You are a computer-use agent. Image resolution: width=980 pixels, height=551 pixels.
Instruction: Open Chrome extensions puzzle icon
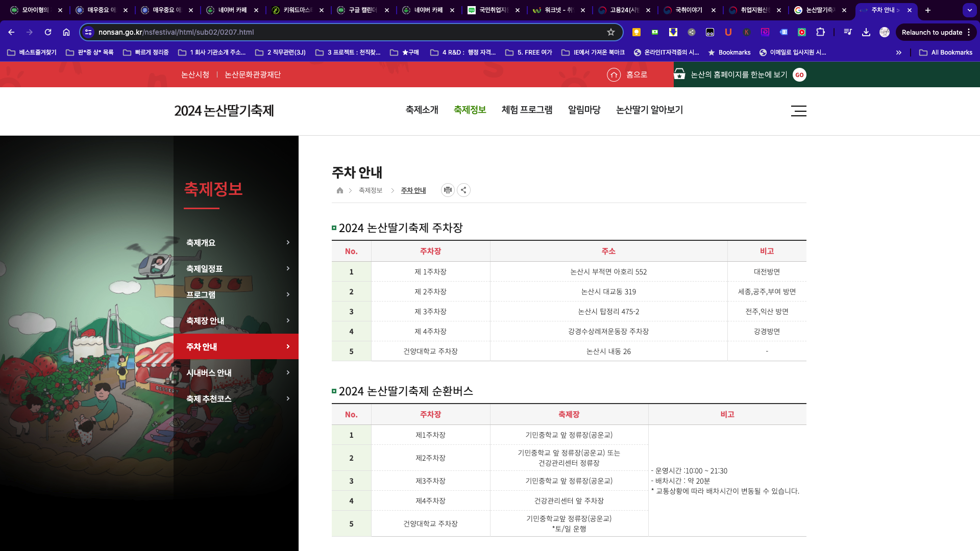[820, 32]
